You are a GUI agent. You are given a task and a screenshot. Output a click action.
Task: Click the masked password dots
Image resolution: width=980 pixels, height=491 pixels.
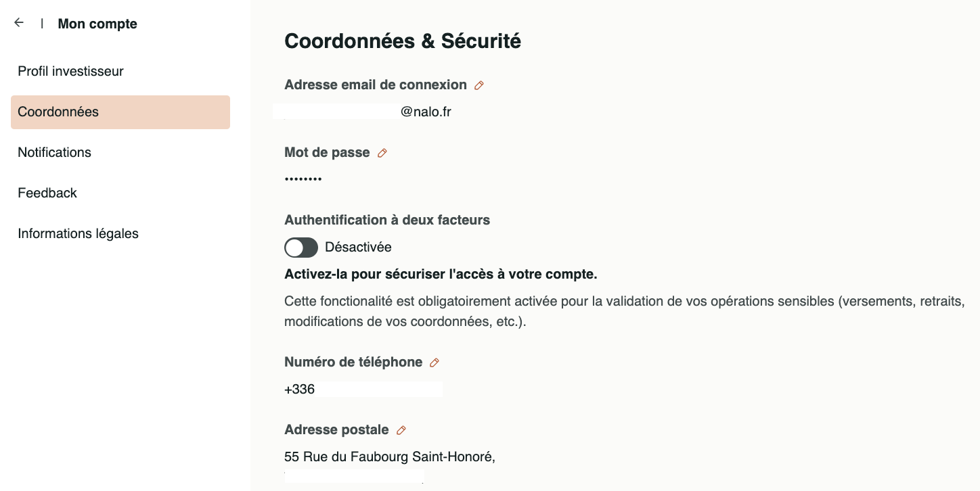[303, 179]
